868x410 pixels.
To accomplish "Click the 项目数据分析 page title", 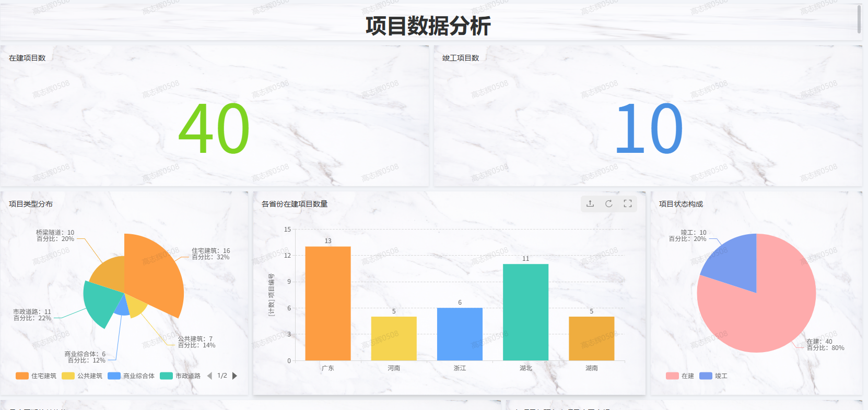I will click(x=428, y=26).
